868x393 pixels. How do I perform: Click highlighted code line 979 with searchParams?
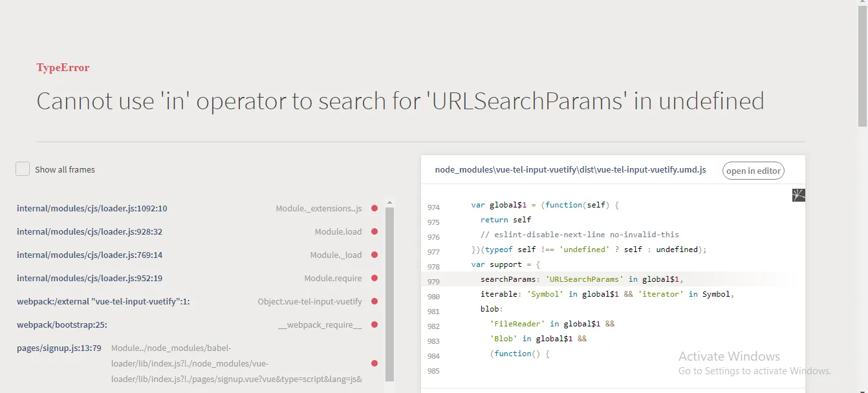tap(582, 279)
